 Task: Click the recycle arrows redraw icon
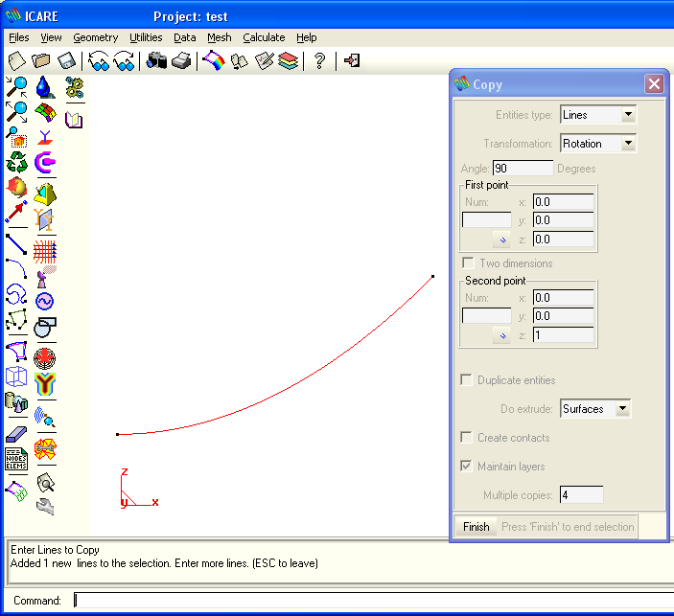(16, 162)
